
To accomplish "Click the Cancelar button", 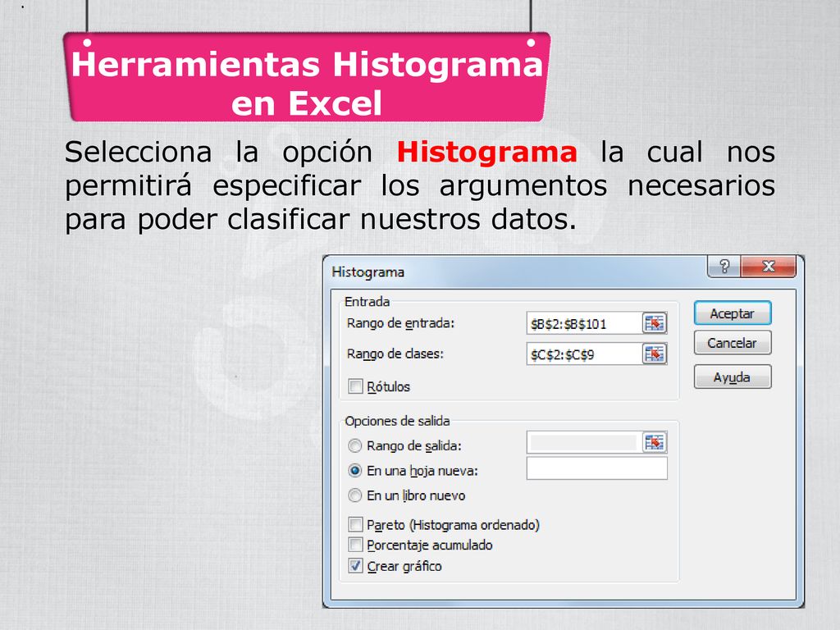I will (733, 343).
